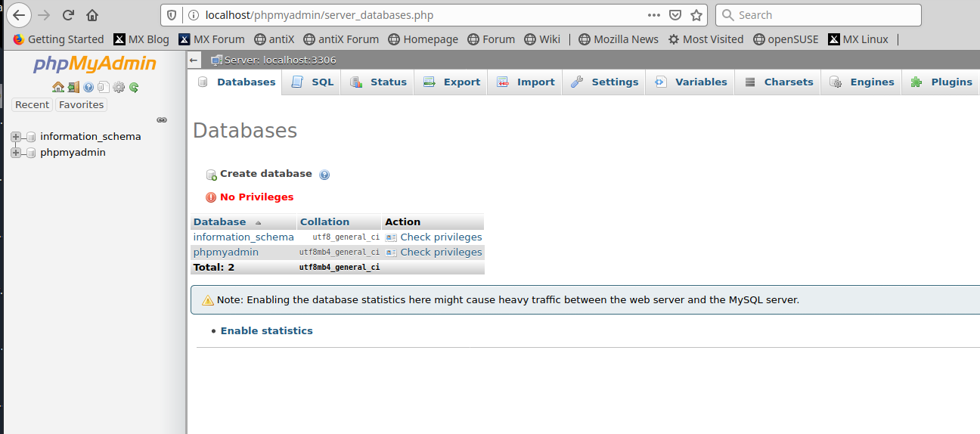Collapse navigation panel with left arrow

pos(194,60)
